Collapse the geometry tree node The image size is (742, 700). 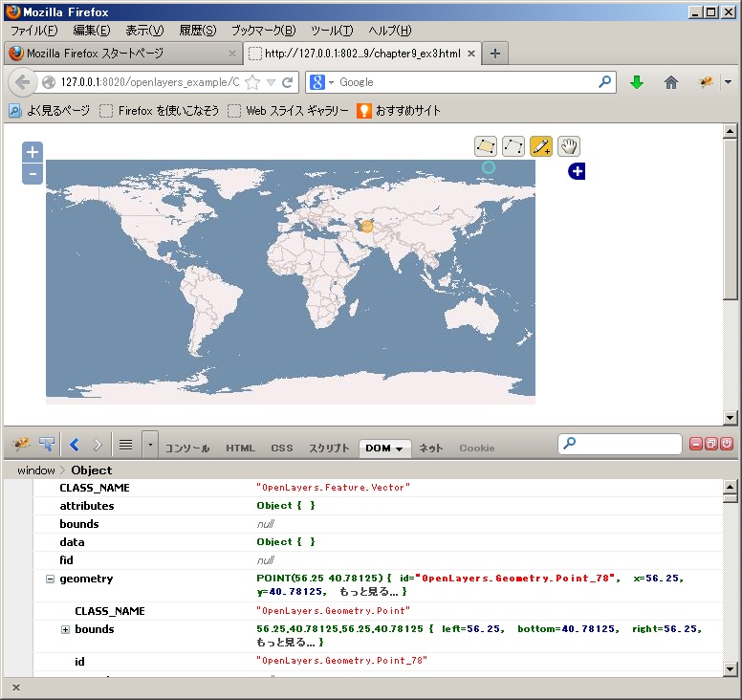50,579
